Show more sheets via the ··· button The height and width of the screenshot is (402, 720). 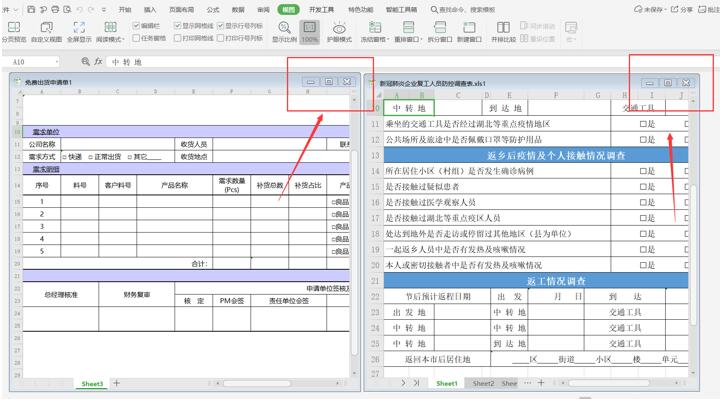click(527, 382)
